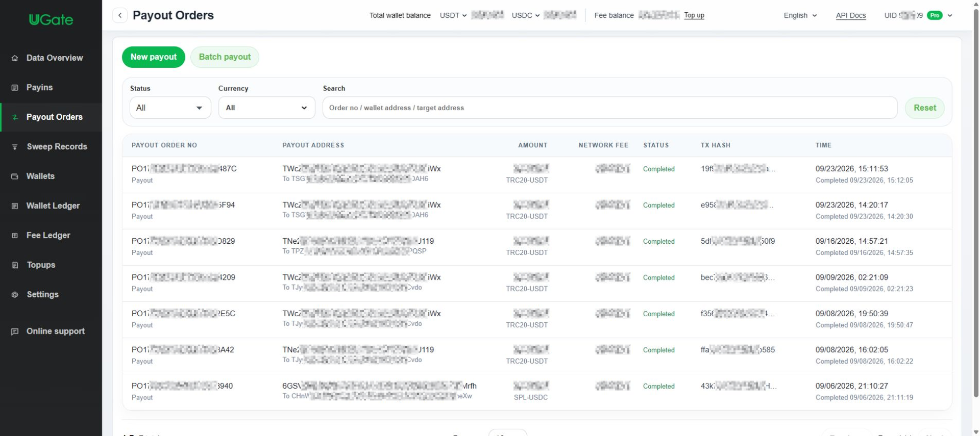The image size is (980, 436).
Task: Click the Wallet Ledger sidebar icon
Action: click(15, 206)
